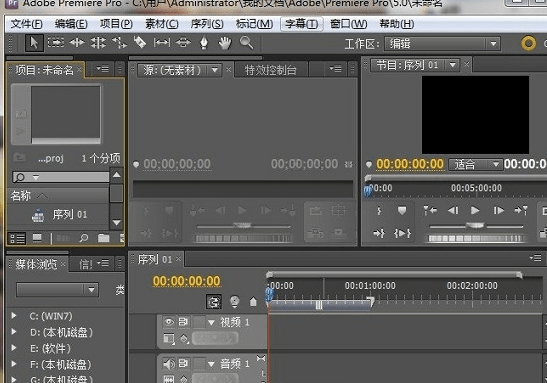
Task: Step back one frame in program monitor
Action: (x=453, y=211)
